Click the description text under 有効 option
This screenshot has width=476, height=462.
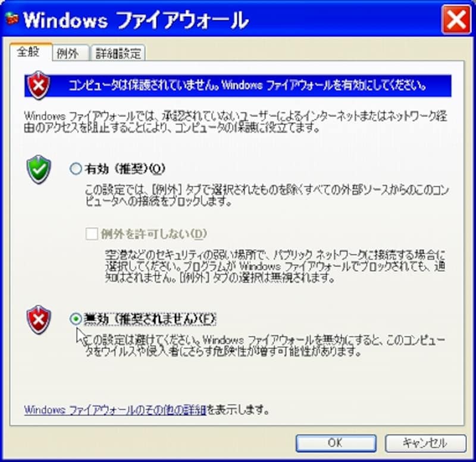(x=267, y=196)
